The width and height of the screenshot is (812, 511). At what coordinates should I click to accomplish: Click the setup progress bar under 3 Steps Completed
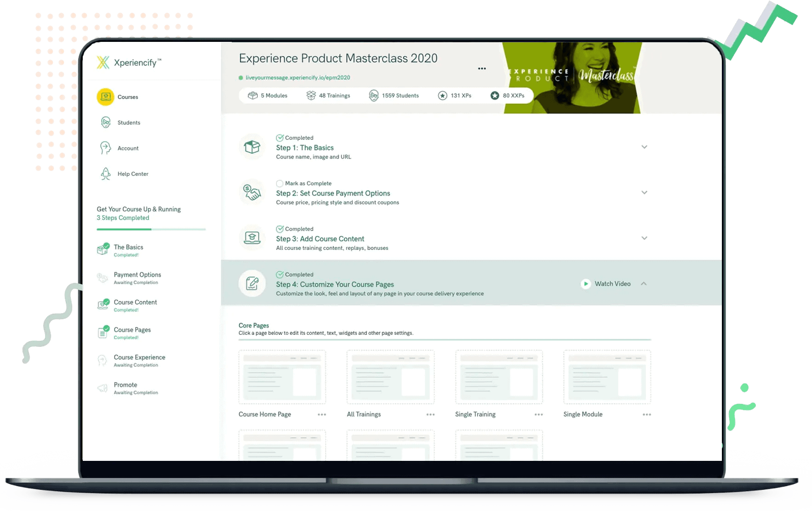(x=151, y=229)
